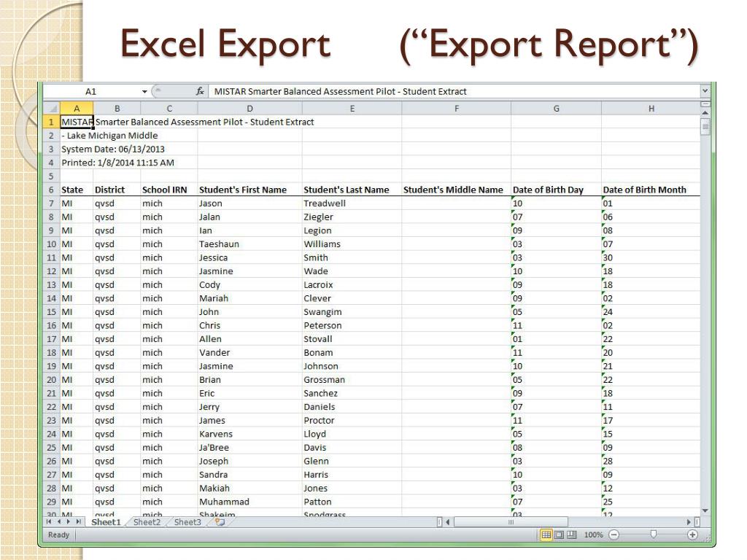747x560 pixels.
Task: Select row 6 header
Action: [x=52, y=190]
